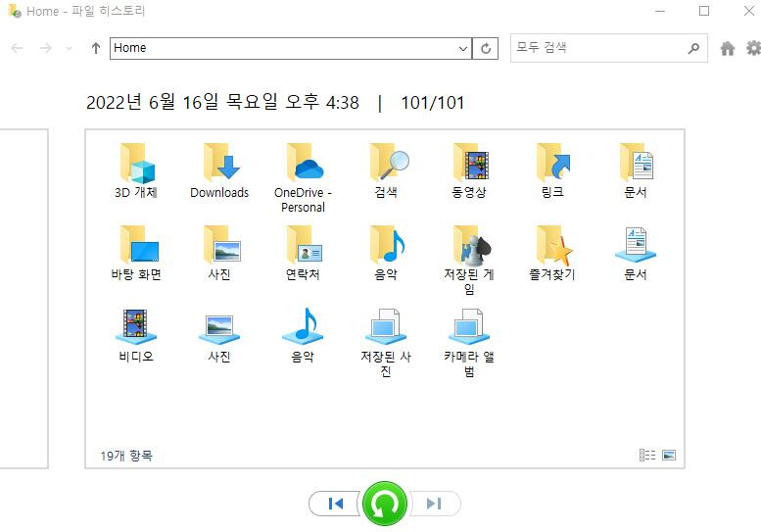This screenshot has height=532, width=761.
Task: Open the 연락처 folder
Action: (x=303, y=253)
